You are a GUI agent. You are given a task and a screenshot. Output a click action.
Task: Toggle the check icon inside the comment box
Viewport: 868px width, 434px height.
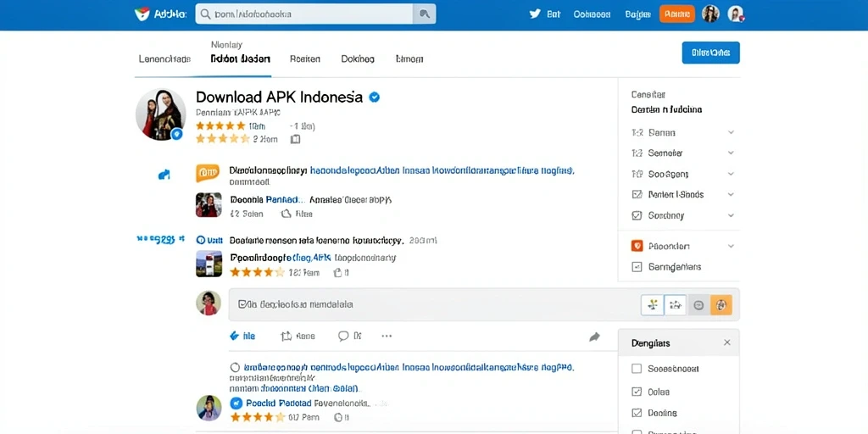(242, 304)
